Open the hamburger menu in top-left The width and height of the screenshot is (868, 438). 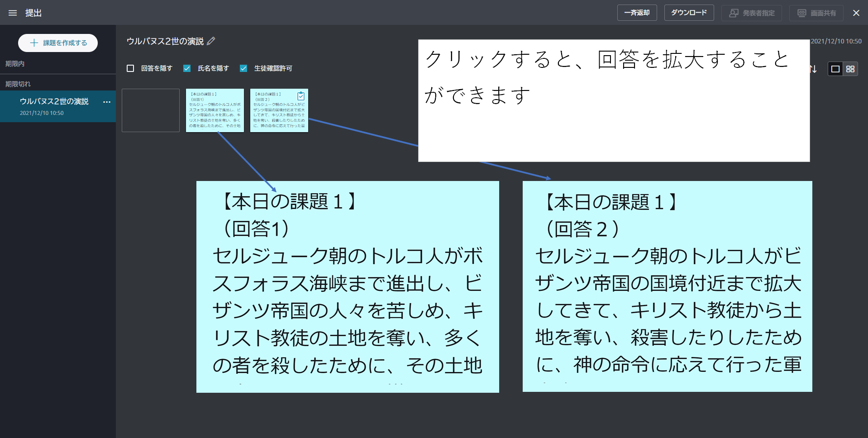pos(13,13)
